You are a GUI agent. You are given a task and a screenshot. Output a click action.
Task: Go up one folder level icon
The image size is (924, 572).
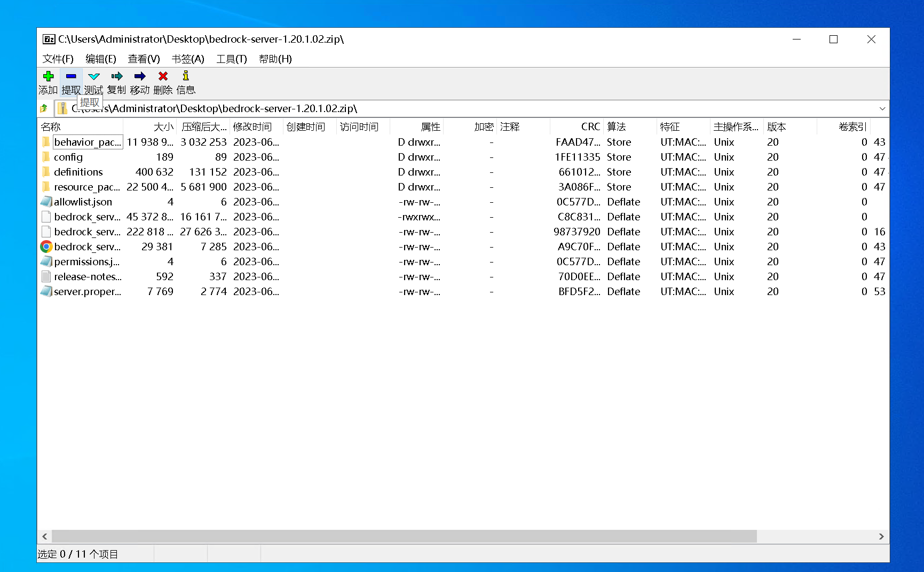click(x=44, y=109)
